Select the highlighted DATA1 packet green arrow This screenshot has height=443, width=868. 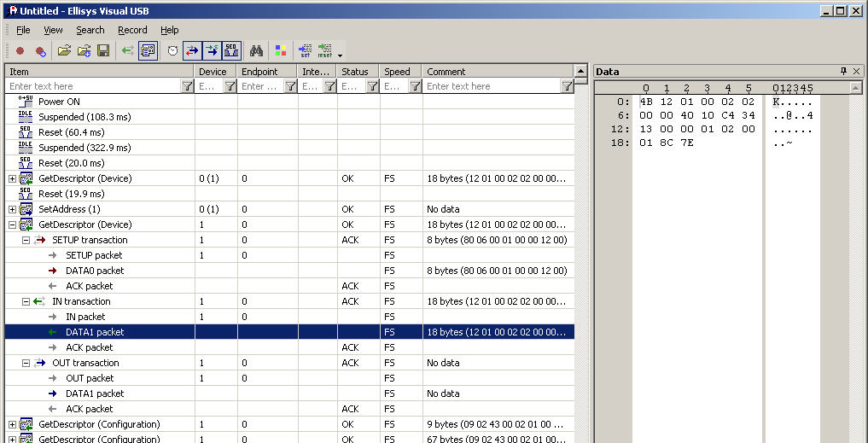click(x=53, y=332)
